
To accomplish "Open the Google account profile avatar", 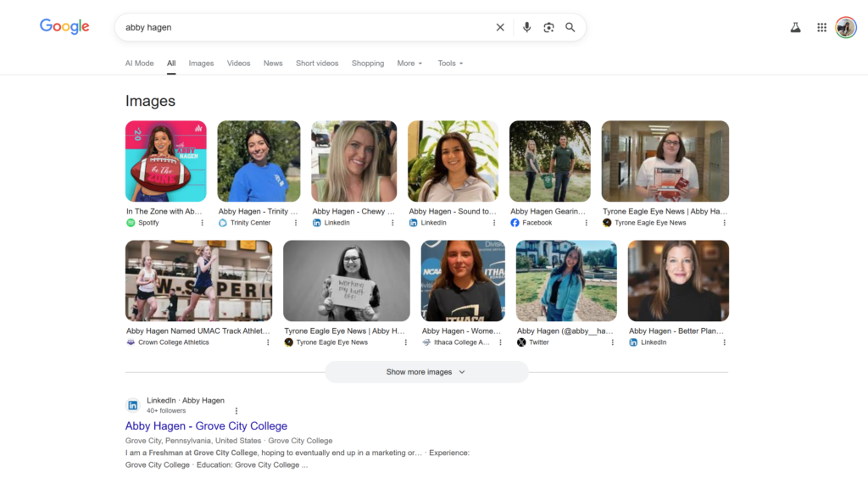I will click(x=845, y=27).
